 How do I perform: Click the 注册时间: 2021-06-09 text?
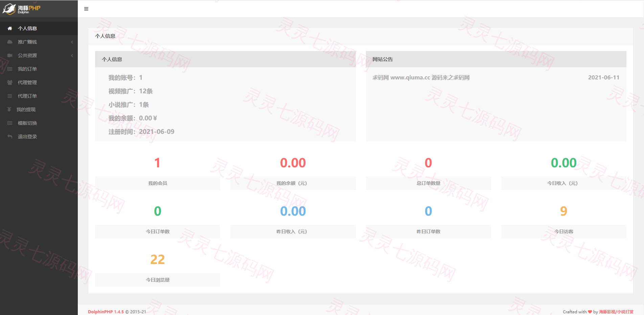[x=141, y=132]
